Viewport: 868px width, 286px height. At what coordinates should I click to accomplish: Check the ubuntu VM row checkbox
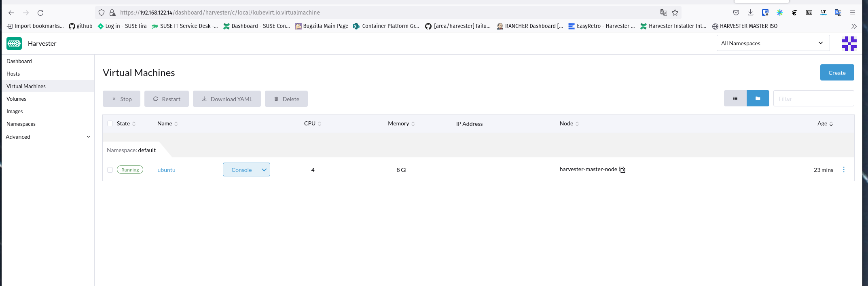tap(110, 170)
